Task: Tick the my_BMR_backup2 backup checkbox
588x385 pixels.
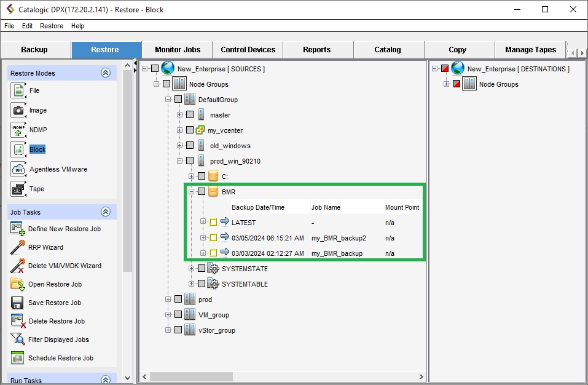Action: coord(213,238)
